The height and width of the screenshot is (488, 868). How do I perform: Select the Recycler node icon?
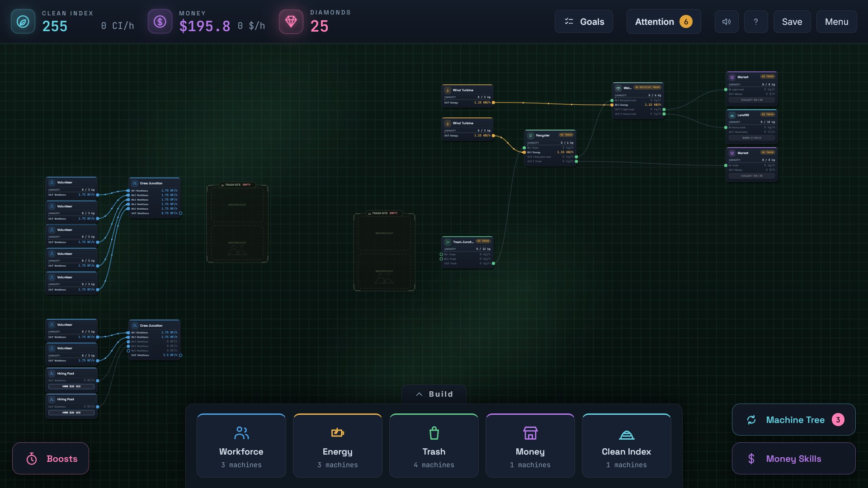pyautogui.click(x=531, y=135)
